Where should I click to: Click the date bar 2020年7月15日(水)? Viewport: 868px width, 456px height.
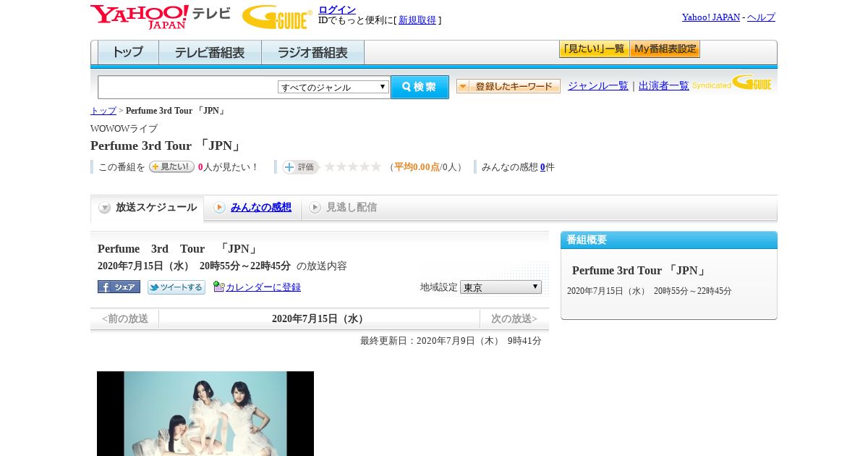(x=319, y=318)
